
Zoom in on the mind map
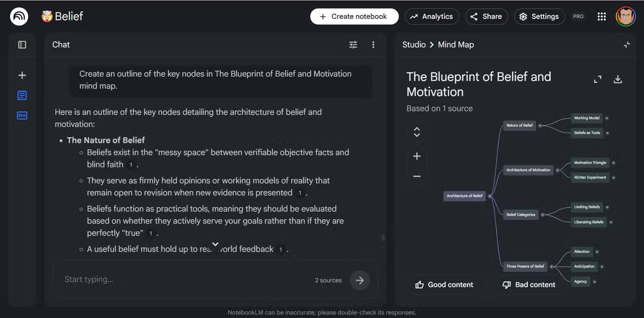[417, 156]
